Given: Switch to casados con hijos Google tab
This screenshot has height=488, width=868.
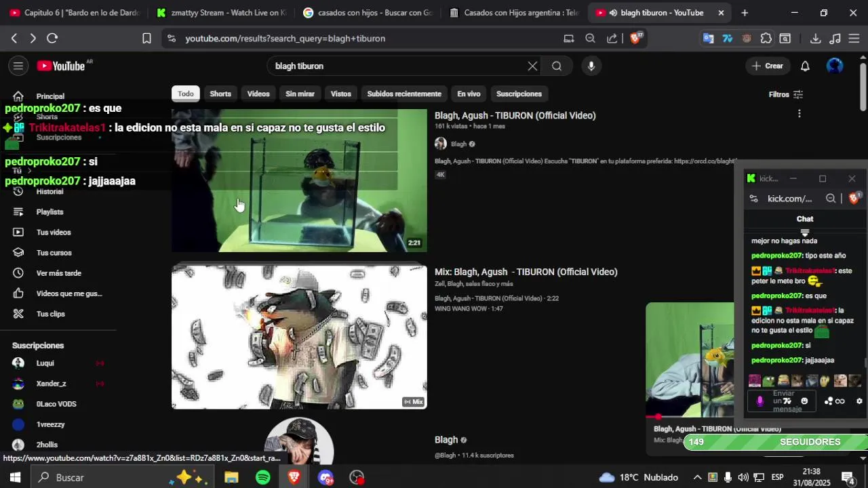Looking at the screenshot, I should [368, 13].
